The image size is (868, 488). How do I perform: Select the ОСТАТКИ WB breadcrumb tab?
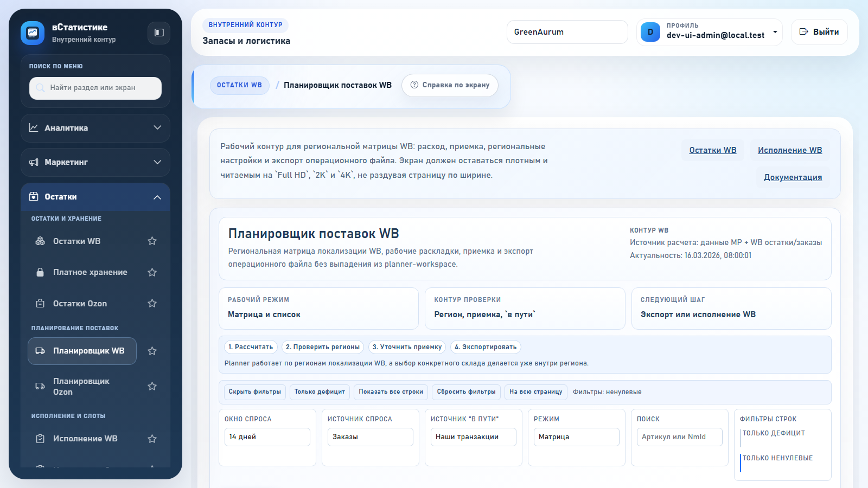coord(239,85)
